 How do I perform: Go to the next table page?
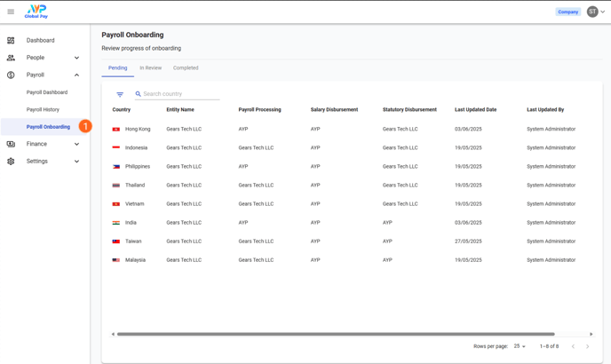tap(588, 346)
